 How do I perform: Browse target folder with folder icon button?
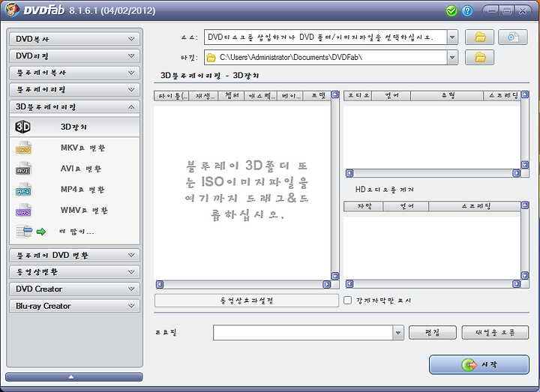point(480,58)
